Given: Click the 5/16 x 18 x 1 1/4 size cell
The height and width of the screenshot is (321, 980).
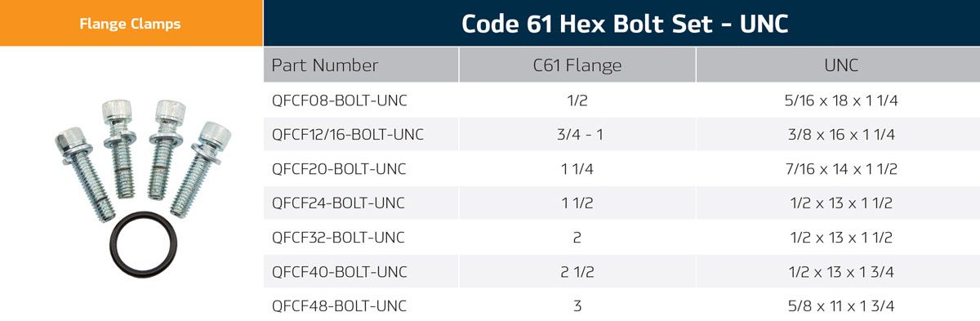Looking at the screenshot, I should click(839, 100).
